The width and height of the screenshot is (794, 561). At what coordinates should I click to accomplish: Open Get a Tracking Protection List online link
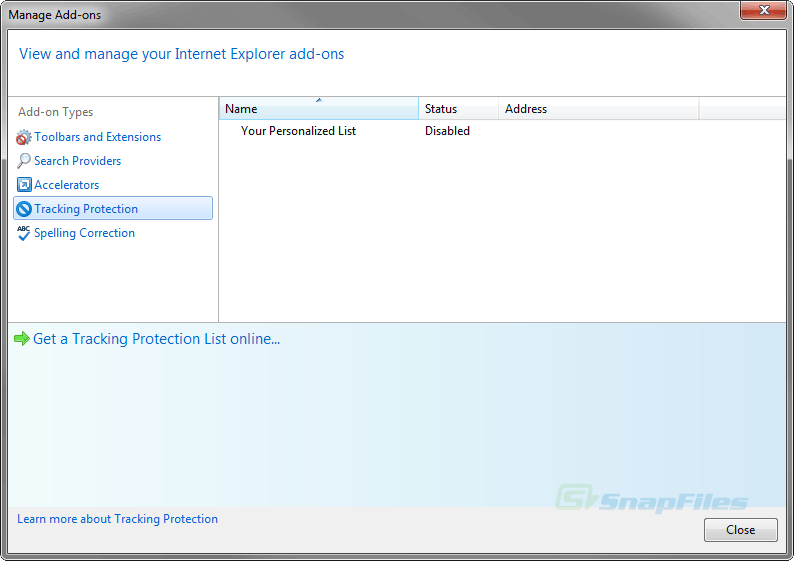coord(156,339)
